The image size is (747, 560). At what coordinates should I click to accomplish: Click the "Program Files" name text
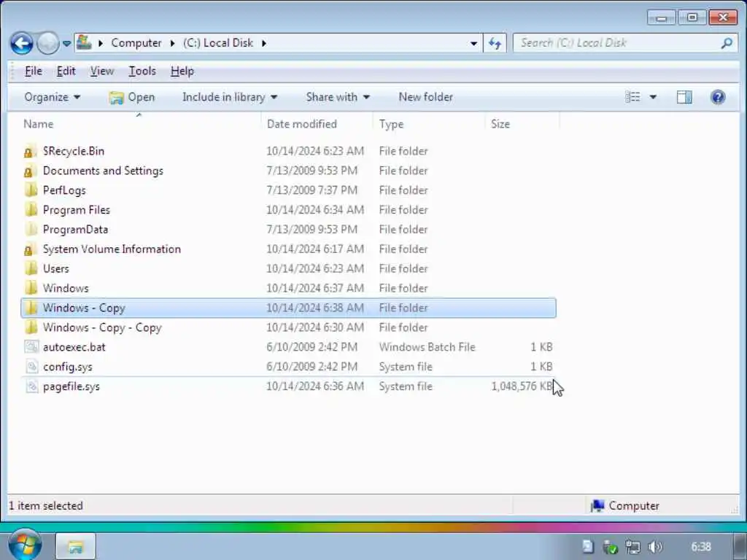[76, 210]
